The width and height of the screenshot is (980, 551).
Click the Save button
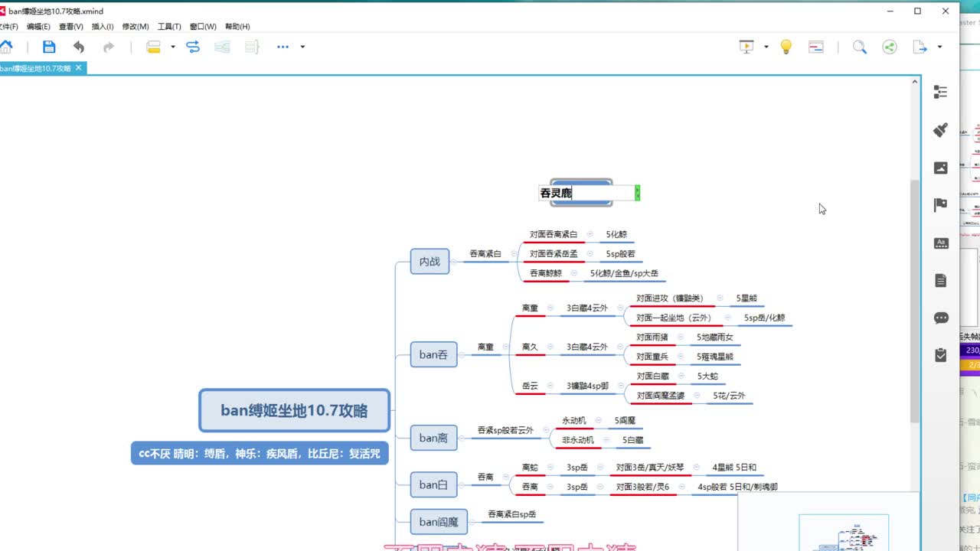click(48, 47)
